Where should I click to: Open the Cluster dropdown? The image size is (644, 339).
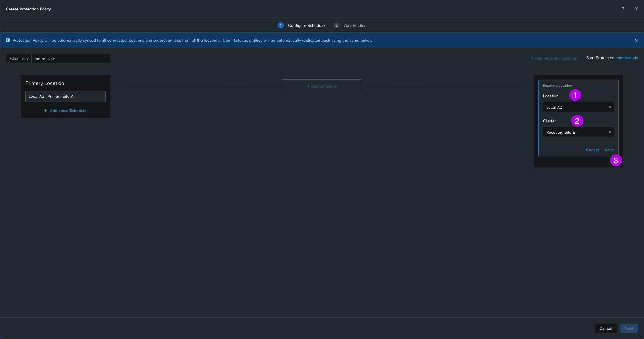(578, 132)
